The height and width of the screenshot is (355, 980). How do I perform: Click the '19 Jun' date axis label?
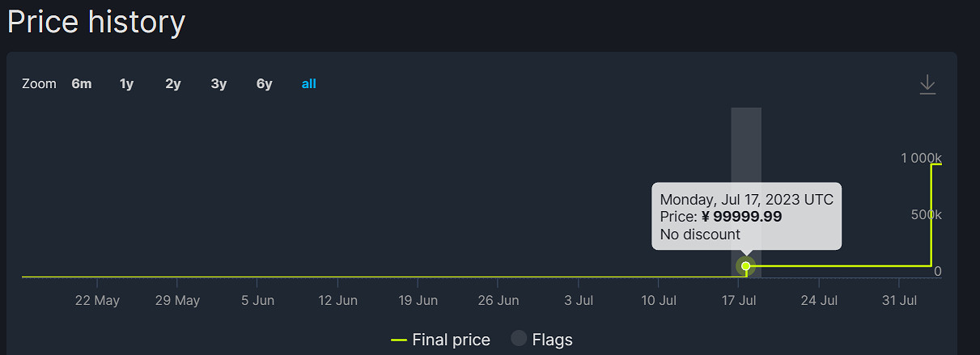tap(418, 301)
